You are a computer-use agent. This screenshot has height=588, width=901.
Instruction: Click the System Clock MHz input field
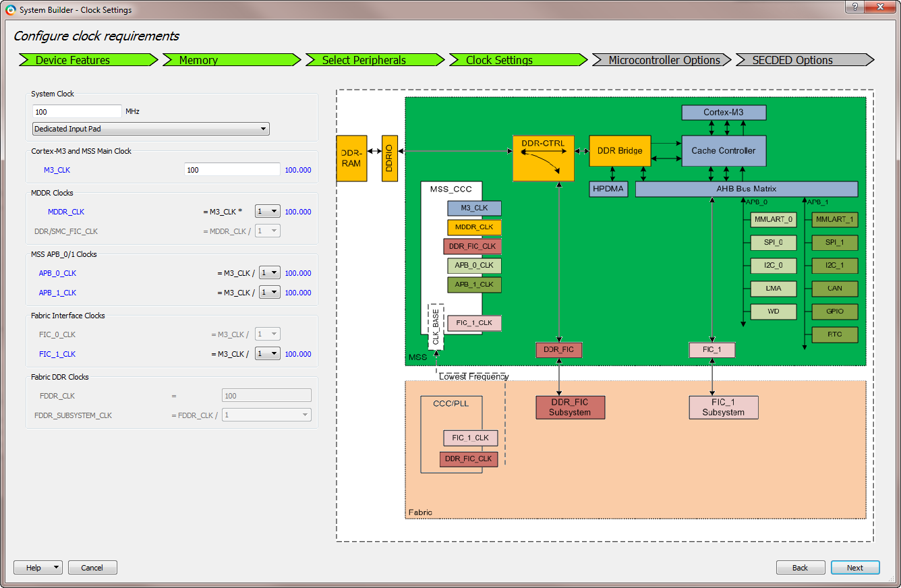point(77,111)
